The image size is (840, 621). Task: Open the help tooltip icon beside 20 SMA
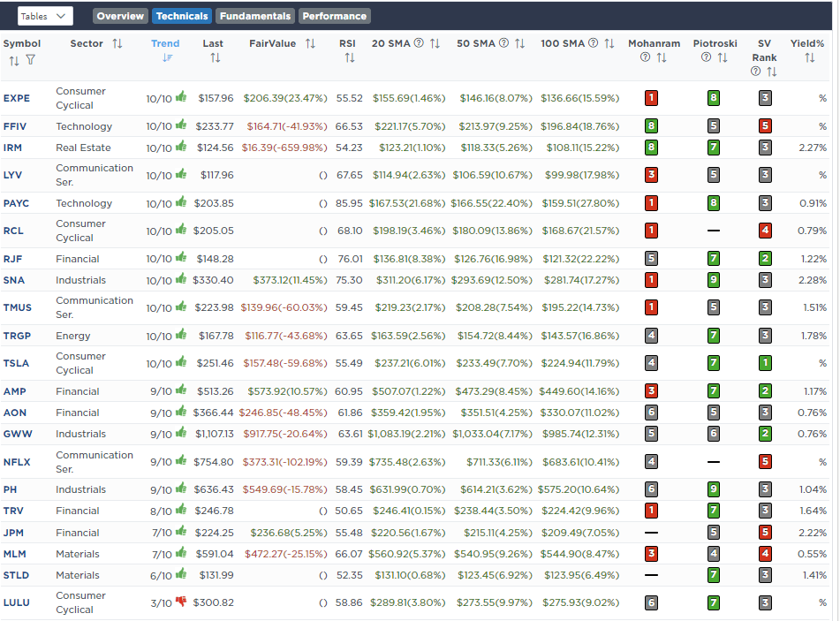point(420,42)
